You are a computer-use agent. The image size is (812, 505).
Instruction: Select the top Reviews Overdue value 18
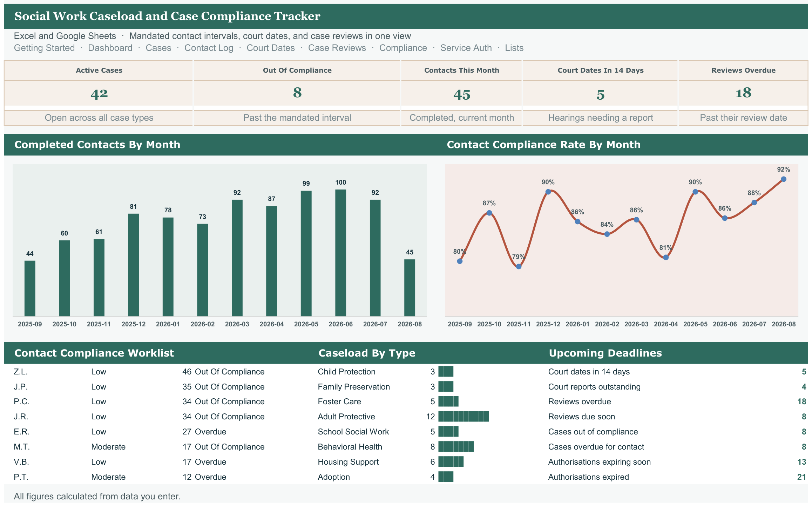pos(743,93)
